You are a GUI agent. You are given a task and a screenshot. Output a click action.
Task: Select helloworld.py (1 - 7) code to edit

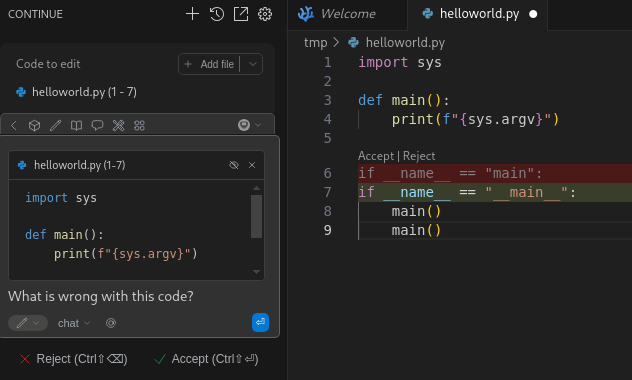pos(76,92)
